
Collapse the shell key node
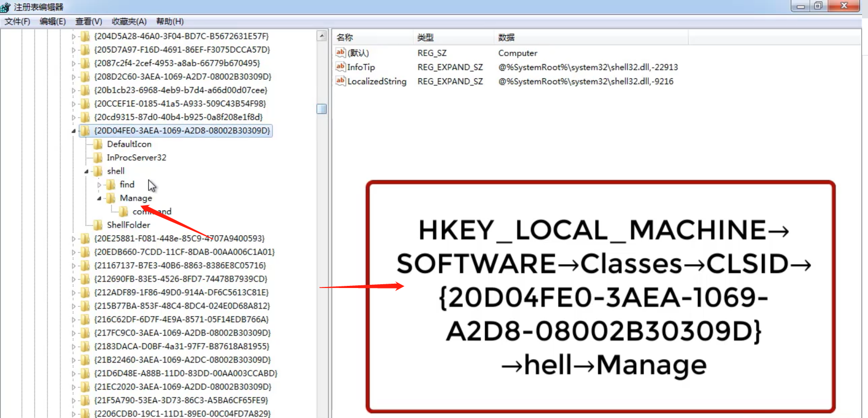[x=87, y=171]
